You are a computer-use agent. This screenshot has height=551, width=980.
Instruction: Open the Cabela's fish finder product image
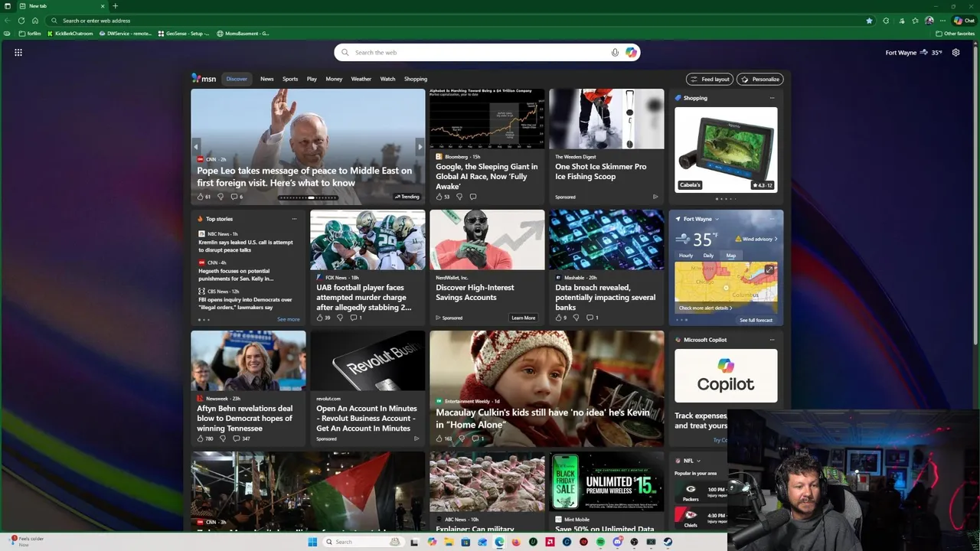[726, 149]
